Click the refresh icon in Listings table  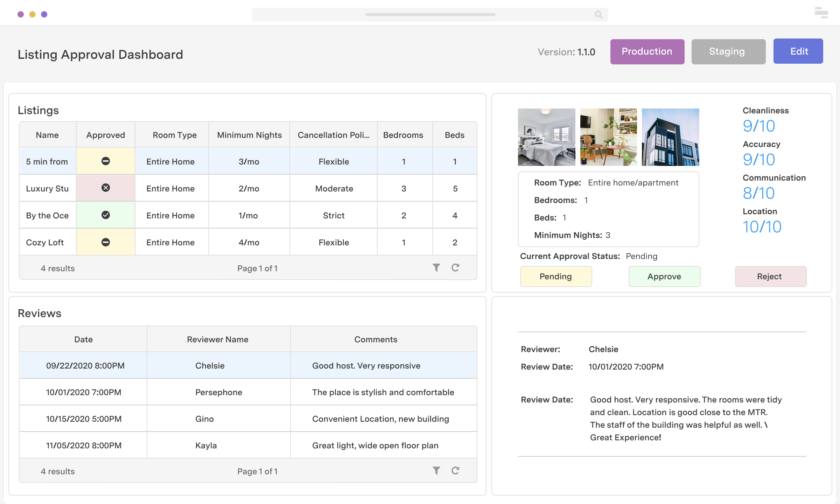coord(455,268)
